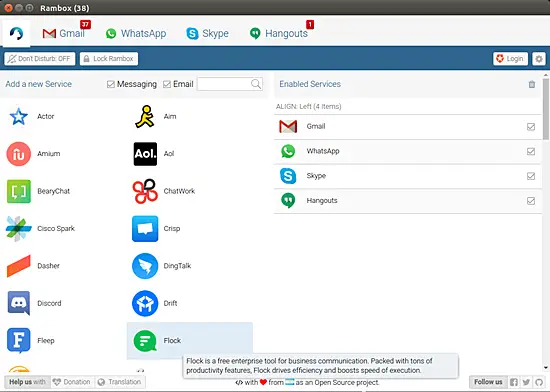Add the Aim service icon
Image resolution: width=550 pixels, height=392 pixels.
click(145, 116)
